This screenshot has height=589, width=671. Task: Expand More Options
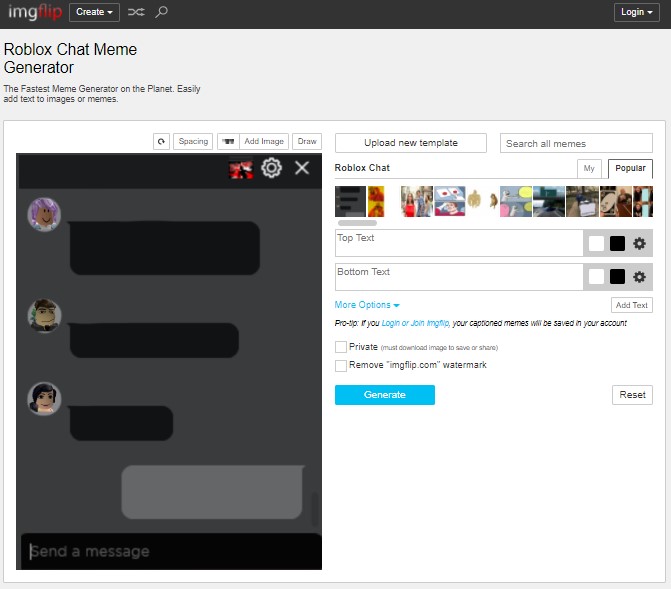367,305
